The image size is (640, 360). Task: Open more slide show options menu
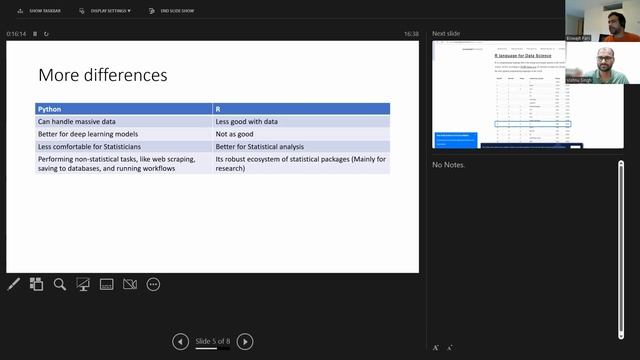click(153, 284)
